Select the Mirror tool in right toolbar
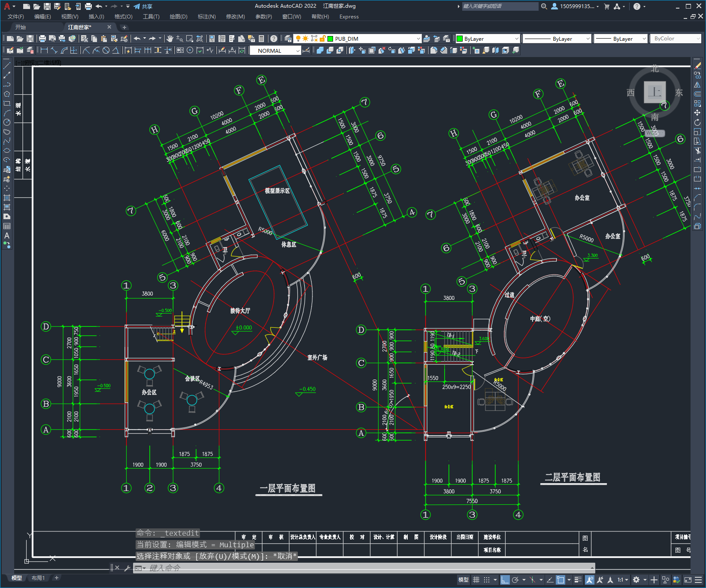This screenshot has width=706, height=588. click(x=697, y=84)
